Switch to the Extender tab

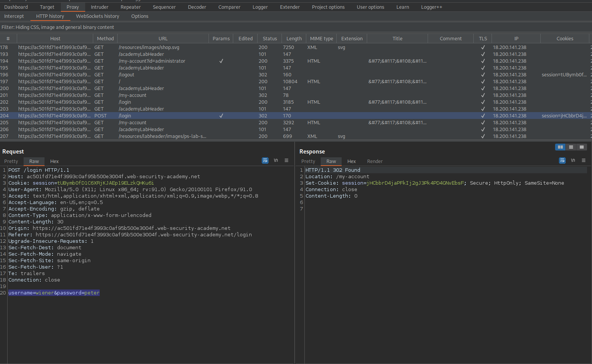[290, 7]
